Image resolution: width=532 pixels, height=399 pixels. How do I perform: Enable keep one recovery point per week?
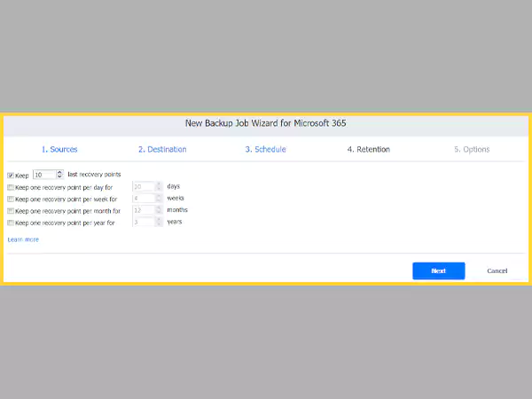(11, 199)
